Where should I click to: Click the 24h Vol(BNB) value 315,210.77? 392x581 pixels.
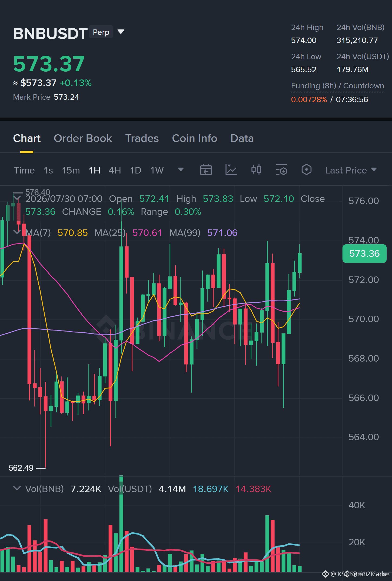point(357,40)
